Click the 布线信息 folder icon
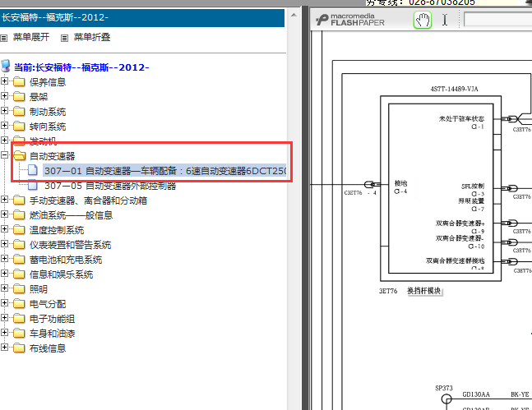The height and width of the screenshot is (410, 532). (19, 348)
